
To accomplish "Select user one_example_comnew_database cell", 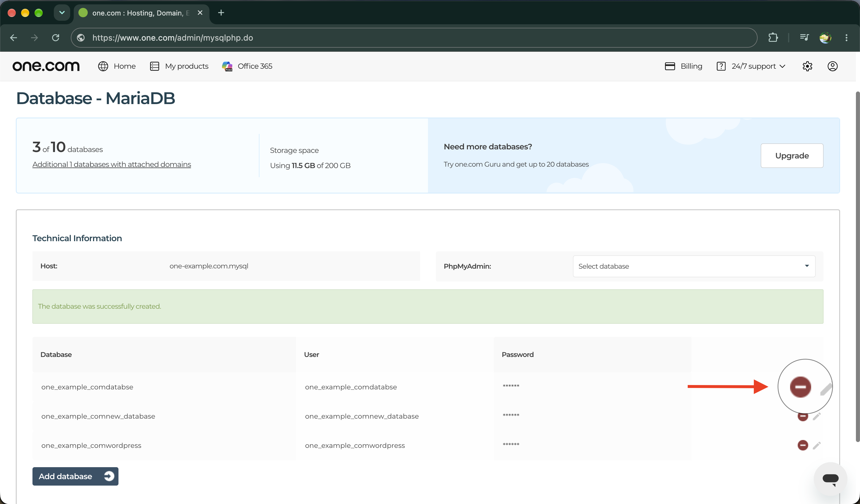I will click(362, 416).
